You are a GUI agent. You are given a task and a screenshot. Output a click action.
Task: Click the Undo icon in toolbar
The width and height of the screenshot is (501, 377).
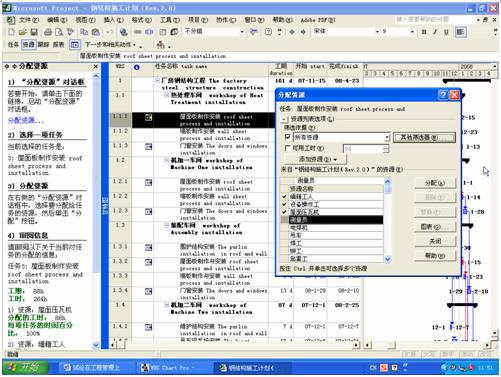[x=109, y=32]
